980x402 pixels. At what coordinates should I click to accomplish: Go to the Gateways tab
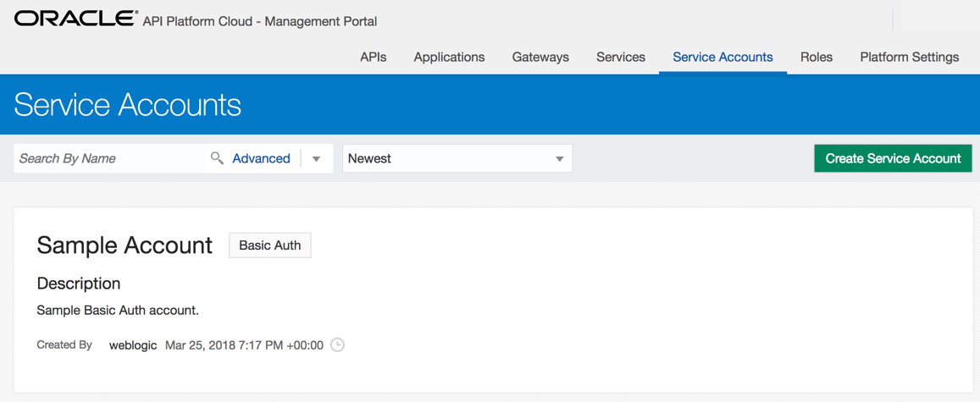click(x=540, y=58)
